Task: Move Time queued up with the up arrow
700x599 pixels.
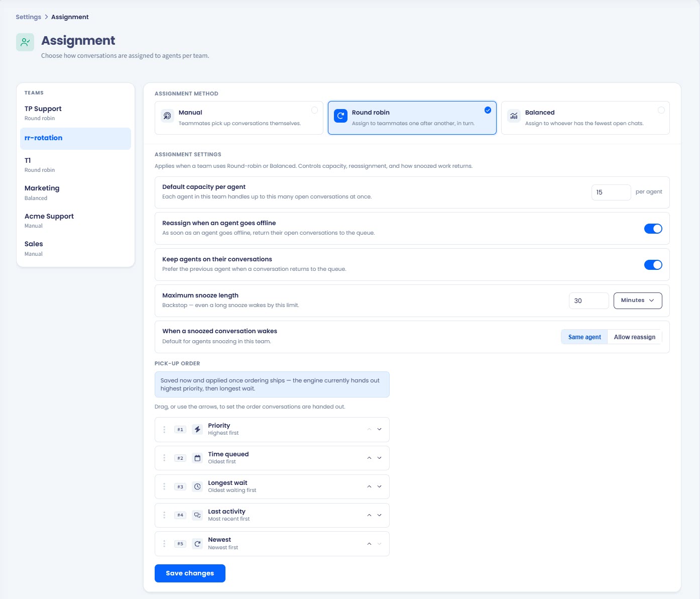Action: coord(369,458)
